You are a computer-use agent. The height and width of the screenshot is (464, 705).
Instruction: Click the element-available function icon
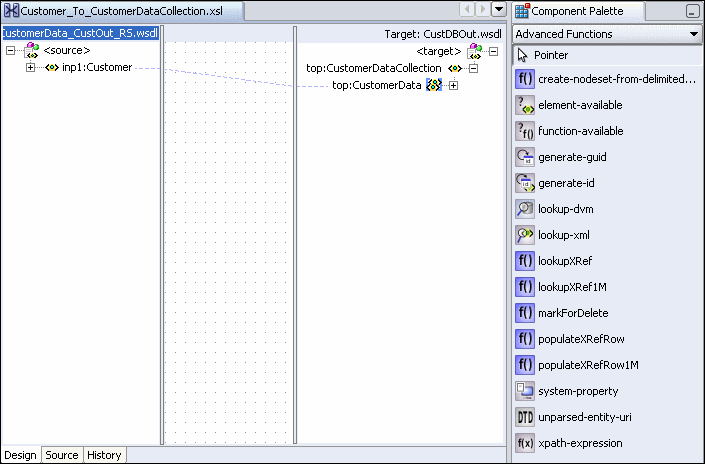tap(525, 105)
